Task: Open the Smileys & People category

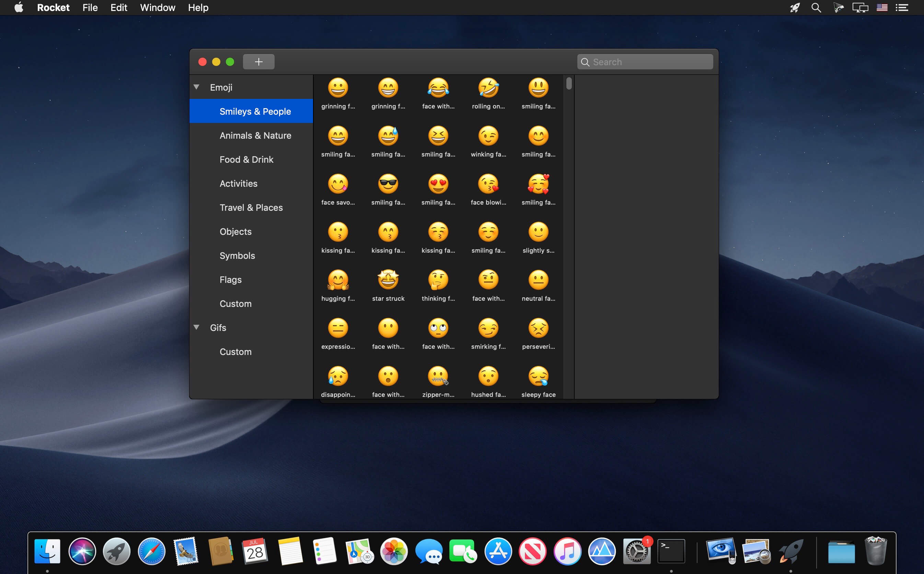Action: [x=255, y=111]
